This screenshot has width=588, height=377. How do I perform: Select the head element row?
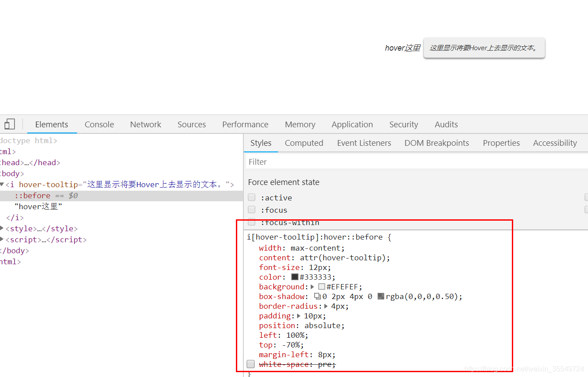pyautogui.click(x=30, y=163)
